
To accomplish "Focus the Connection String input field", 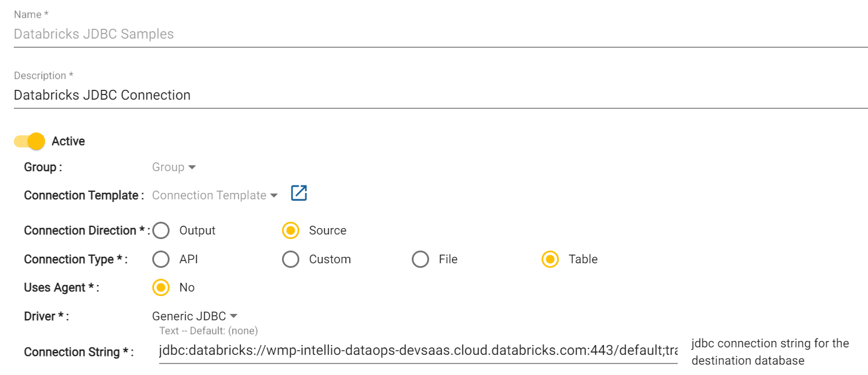I will [418, 351].
